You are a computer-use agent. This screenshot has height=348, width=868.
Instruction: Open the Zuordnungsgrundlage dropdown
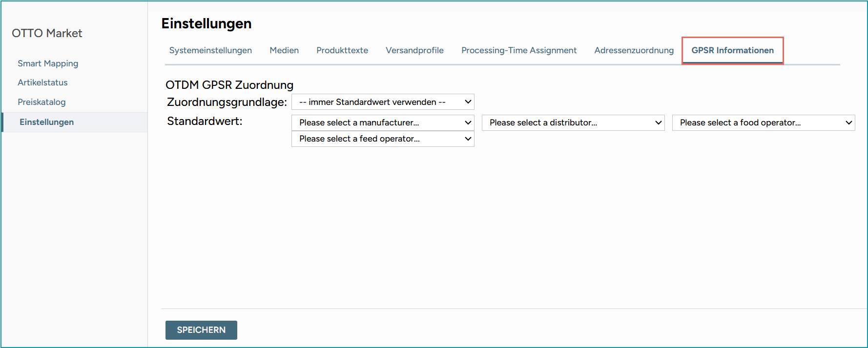[383, 102]
